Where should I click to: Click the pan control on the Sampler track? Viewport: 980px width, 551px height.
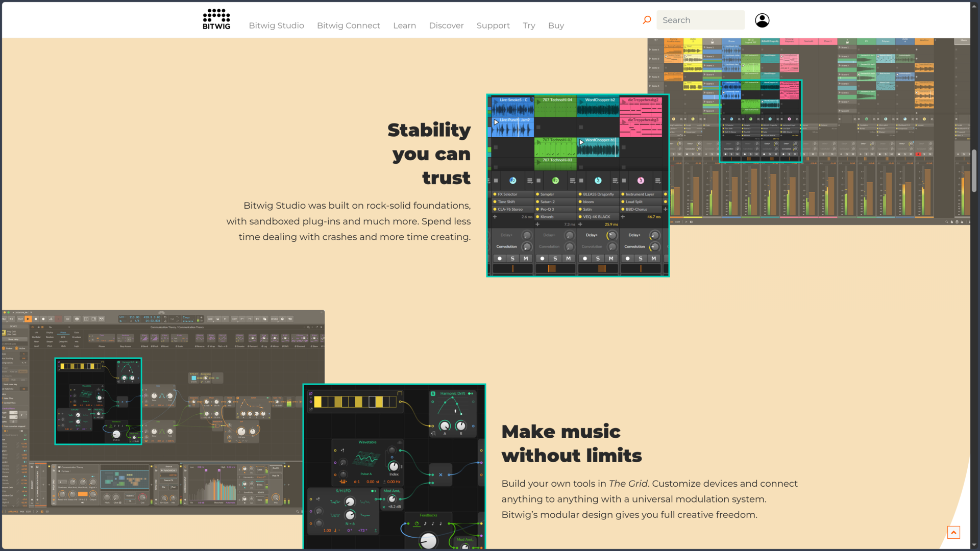pos(555,268)
